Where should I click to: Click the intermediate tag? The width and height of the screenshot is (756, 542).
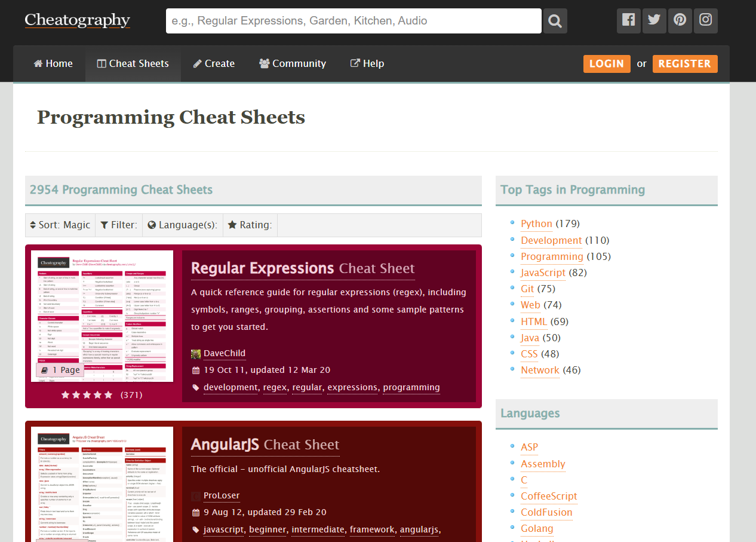pos(318,529)
